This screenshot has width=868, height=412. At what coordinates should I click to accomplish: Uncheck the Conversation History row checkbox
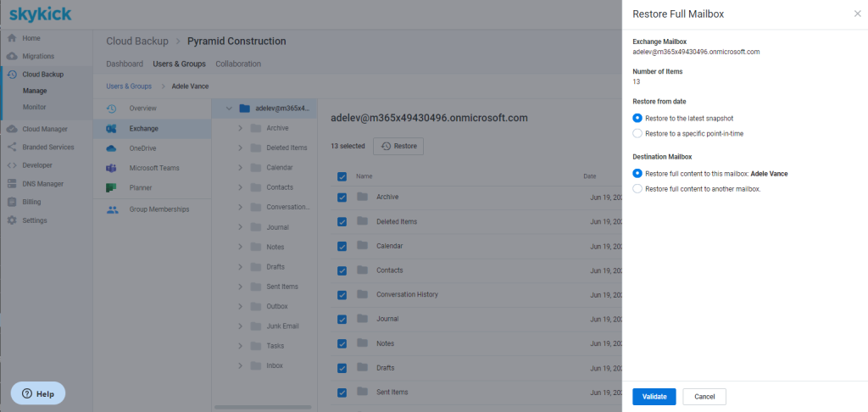click(x=342, y=295)
